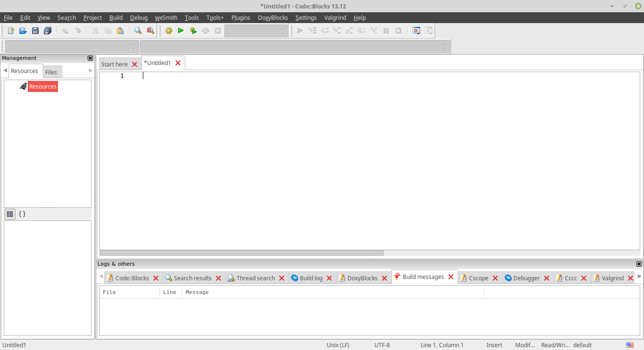
Task: Click the Abort build icon
Action: [x=218, y=31]
